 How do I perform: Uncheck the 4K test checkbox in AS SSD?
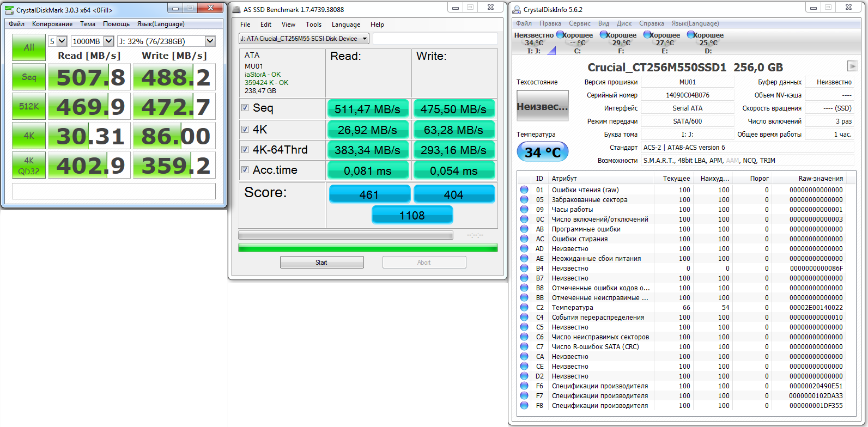pos(245,130)
